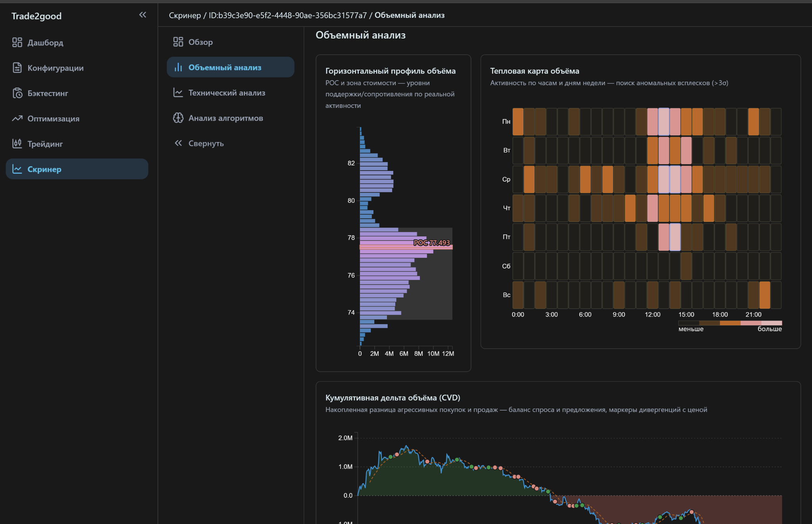Image resolution: width=812 pixels, height=524 pixels.
Task: Click the Скринер chart icon
Action: (17, 169)
